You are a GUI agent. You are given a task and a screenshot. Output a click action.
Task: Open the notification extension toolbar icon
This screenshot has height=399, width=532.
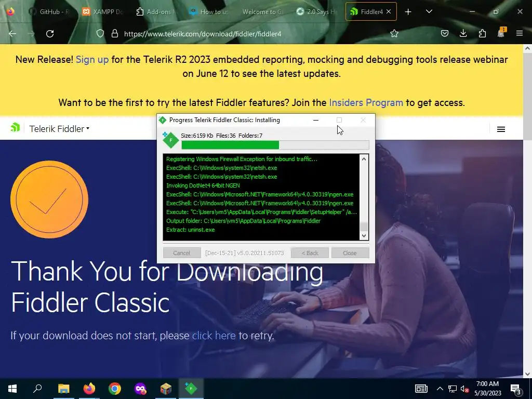point(501,33)
